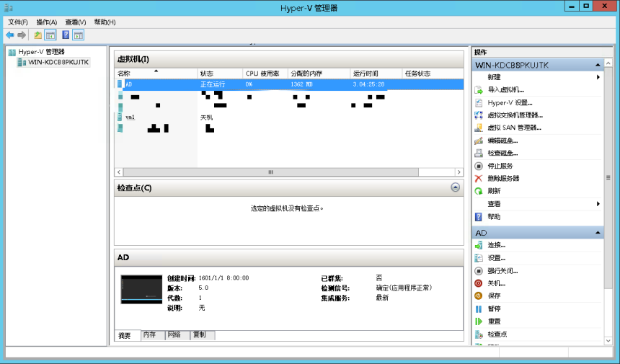The width and height of the screenshot is (620, 364).
Task: Expand the 查看 submenu arrow
Action: click(x=598, y=204)
